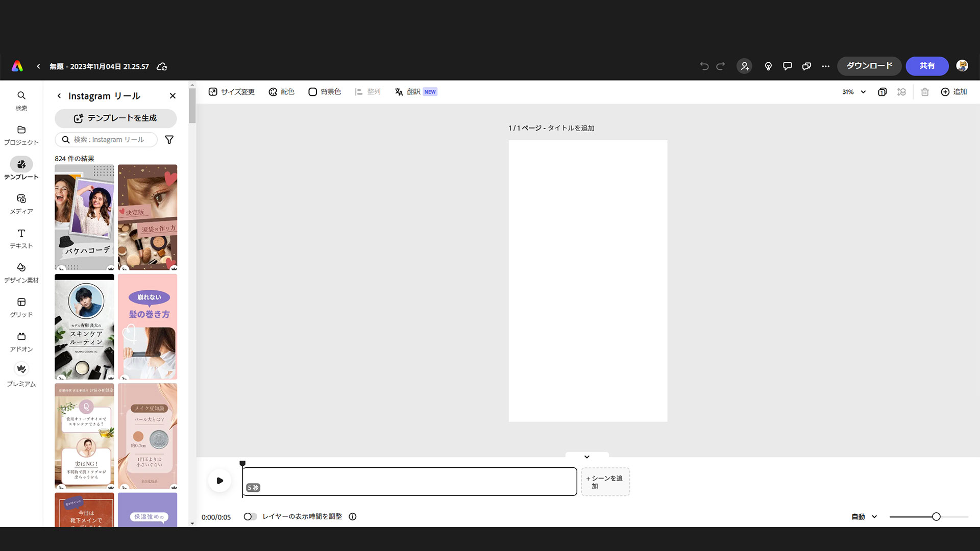Select the メディア tool in the sidebar
This screenshot has height=551, width=980.
coord(21,203)
